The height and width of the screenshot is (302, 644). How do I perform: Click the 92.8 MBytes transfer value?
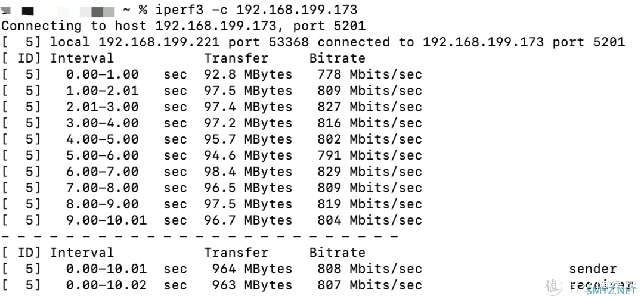coord(249,74)
